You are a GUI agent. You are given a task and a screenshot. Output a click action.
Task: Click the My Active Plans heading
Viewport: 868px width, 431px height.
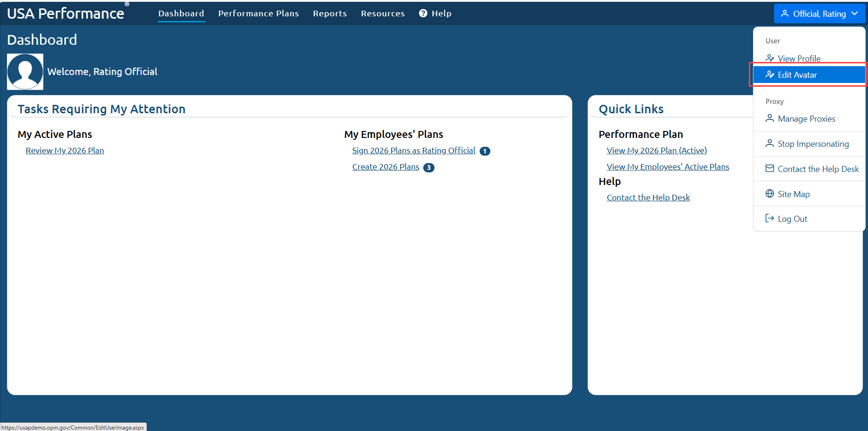click(55, 134)
